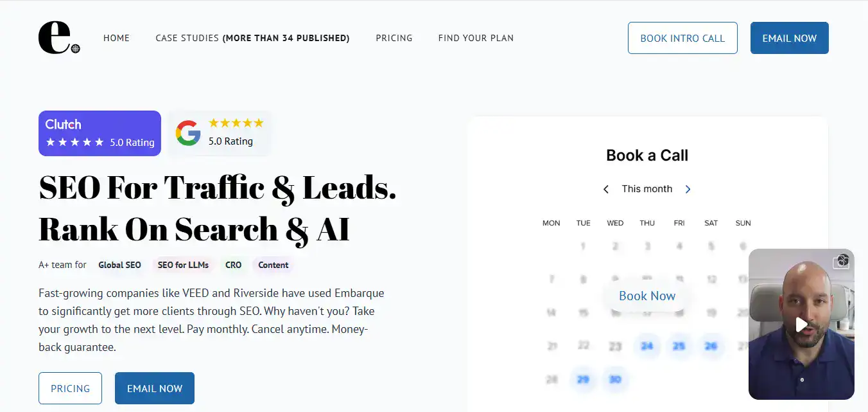Click the Embarque "e" logo
The height and width of the screenshot is (412, 868).
pyautogui.click(x=59, y=38)
